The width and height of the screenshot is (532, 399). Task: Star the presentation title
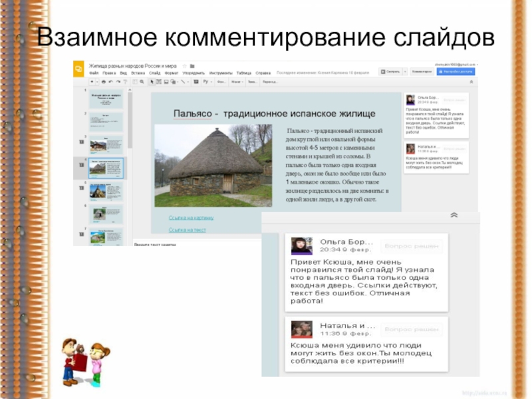[184, 66]
